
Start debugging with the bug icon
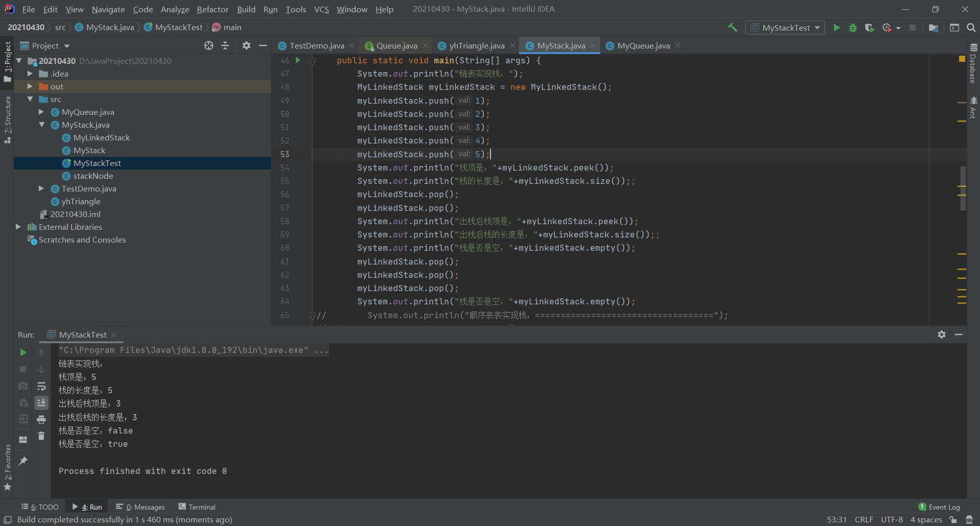click(853, 28)
